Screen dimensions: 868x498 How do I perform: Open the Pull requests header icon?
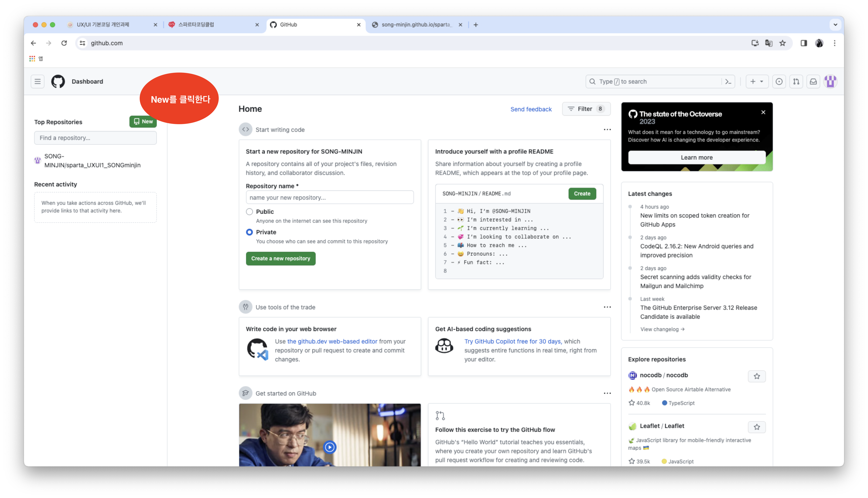tap(796, 82)
